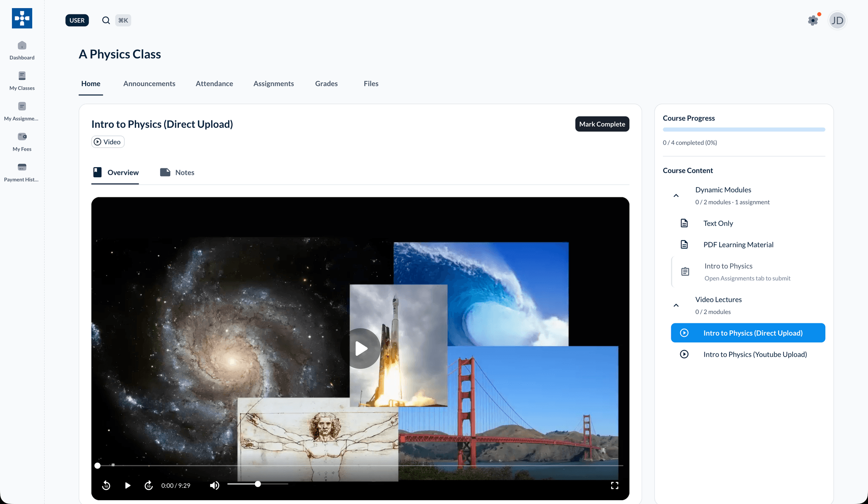Open the PDF Learning Material module
Image resolution: width=868 pixels, height=504 pixels.
click(x=748, y=244)
